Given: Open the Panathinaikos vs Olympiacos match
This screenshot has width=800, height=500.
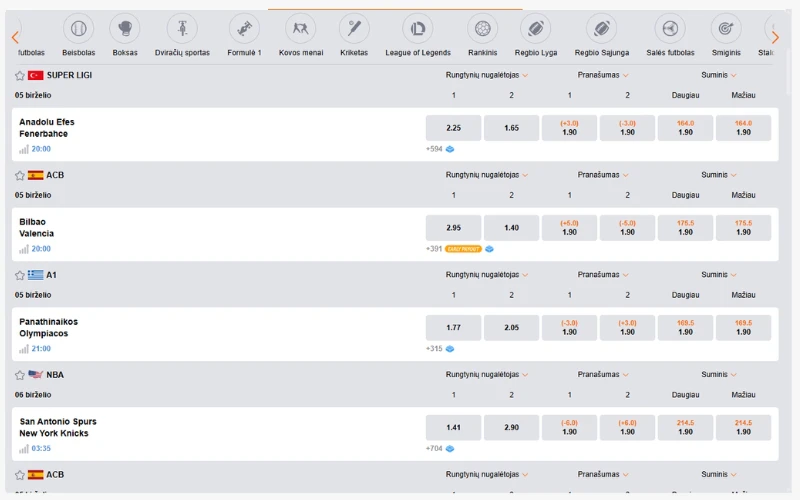Looking at the screenshot, I should pos(48,328).
